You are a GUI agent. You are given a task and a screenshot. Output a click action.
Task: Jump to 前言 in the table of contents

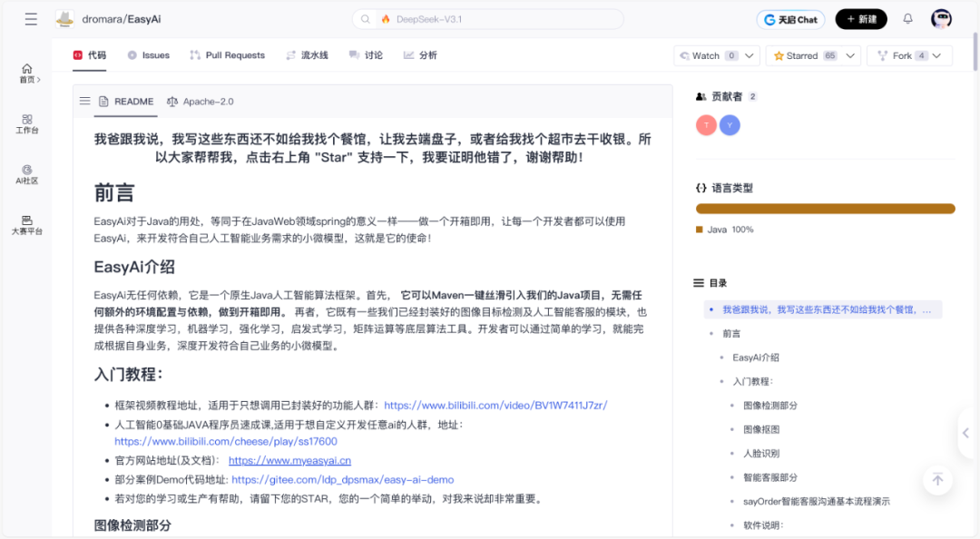[x=731, y=334]
